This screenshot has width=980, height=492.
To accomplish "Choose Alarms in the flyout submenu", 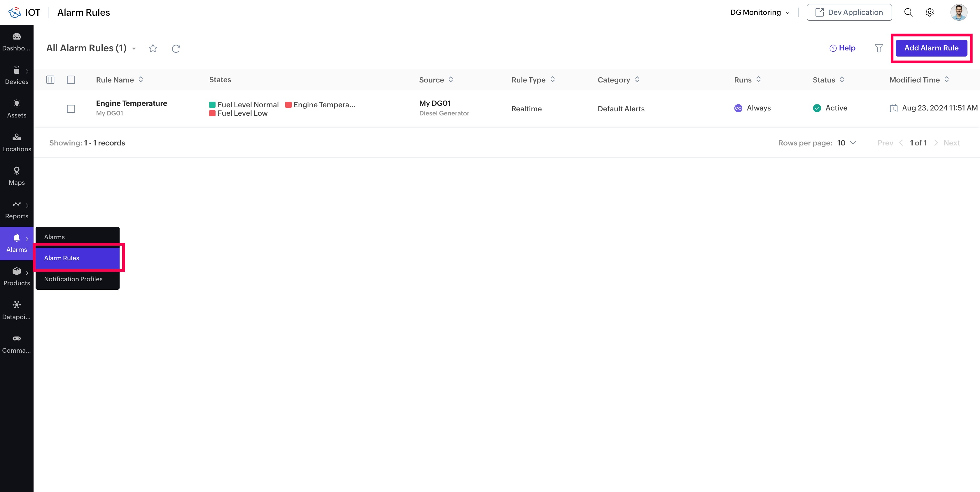I will 55,237.
